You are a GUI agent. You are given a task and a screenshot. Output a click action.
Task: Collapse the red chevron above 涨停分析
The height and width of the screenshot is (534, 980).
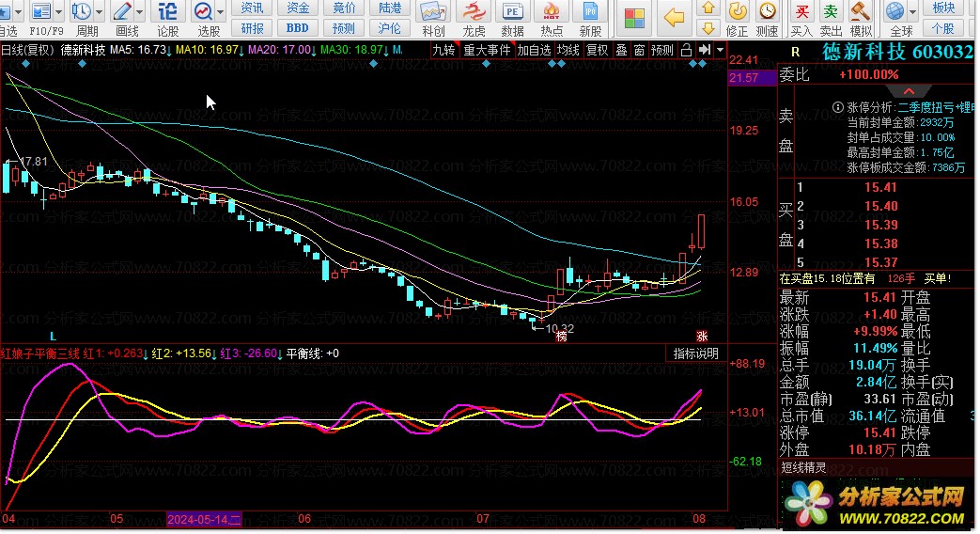click(909, 91)
